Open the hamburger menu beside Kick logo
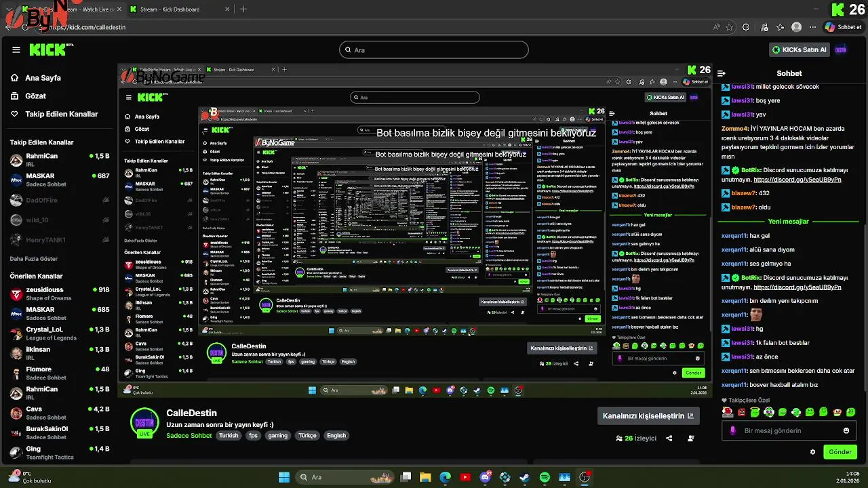This screenshot has height=488, width=868. click(x=16, y=49)
